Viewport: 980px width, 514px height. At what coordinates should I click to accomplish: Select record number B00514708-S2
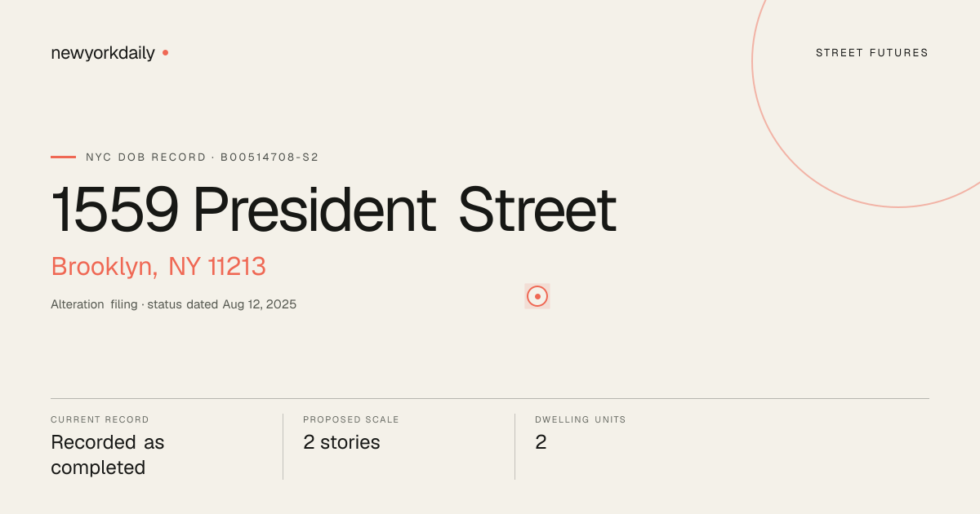(x=269, y=157)
